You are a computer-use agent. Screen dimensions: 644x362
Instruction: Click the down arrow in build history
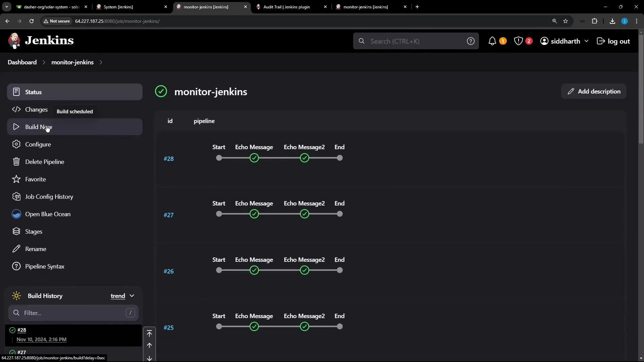[149, 358]
